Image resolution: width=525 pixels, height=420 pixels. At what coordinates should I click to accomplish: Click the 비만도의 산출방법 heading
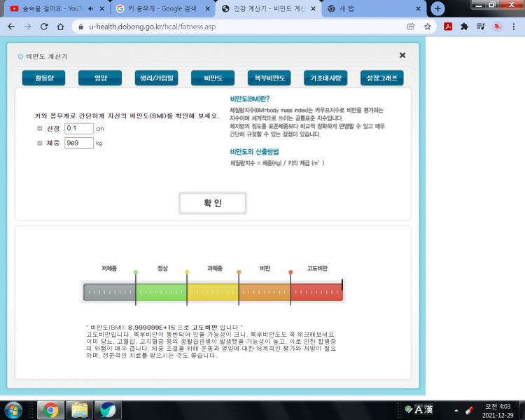(x=255, y=152)
